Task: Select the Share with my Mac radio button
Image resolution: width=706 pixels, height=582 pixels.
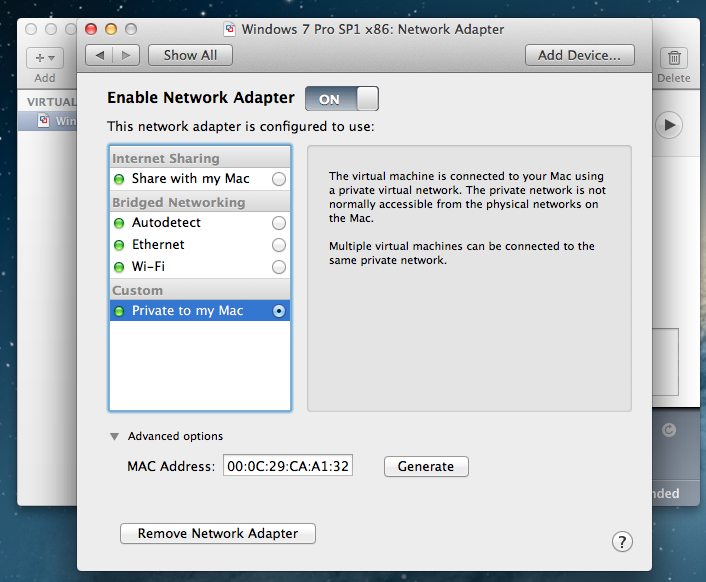Action: (x=278, y=179)
